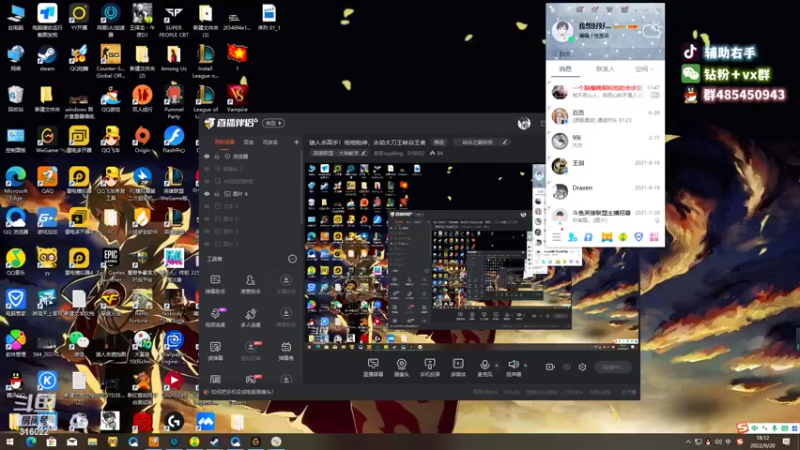800x450 pixels.
Task: Open chat with Draven in QQ
Action: tap(605, 191)
